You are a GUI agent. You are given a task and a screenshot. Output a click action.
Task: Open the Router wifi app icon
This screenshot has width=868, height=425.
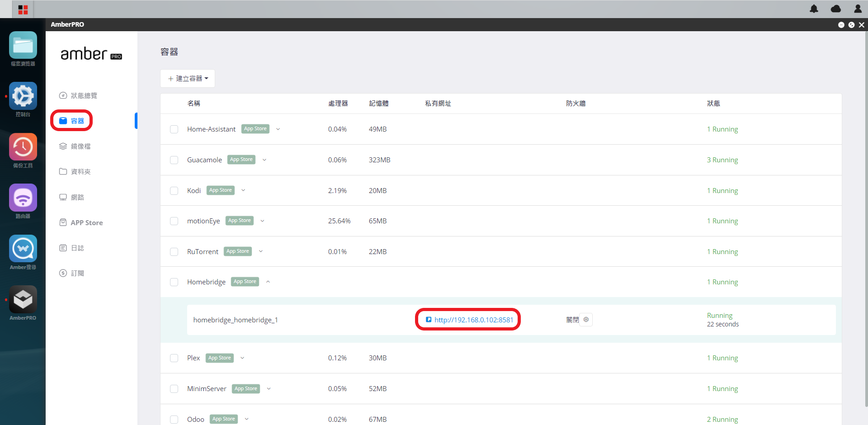pyautogui.click(x=23, y=198)
